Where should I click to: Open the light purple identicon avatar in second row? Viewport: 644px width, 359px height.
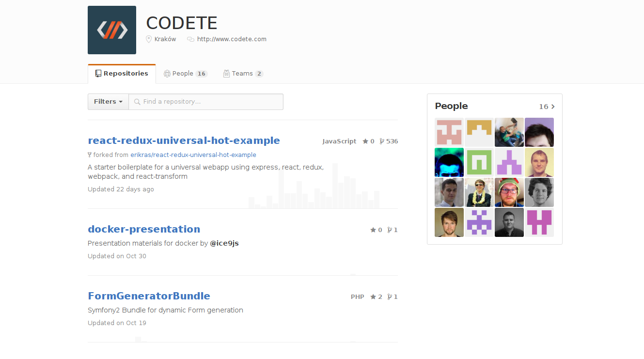(509, 162)
